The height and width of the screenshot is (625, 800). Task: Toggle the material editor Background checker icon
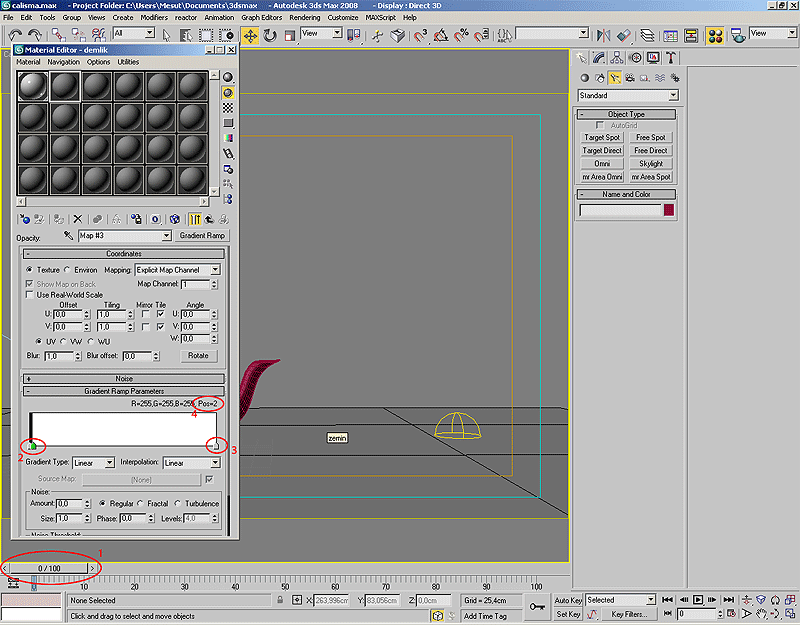click(228, 107)
